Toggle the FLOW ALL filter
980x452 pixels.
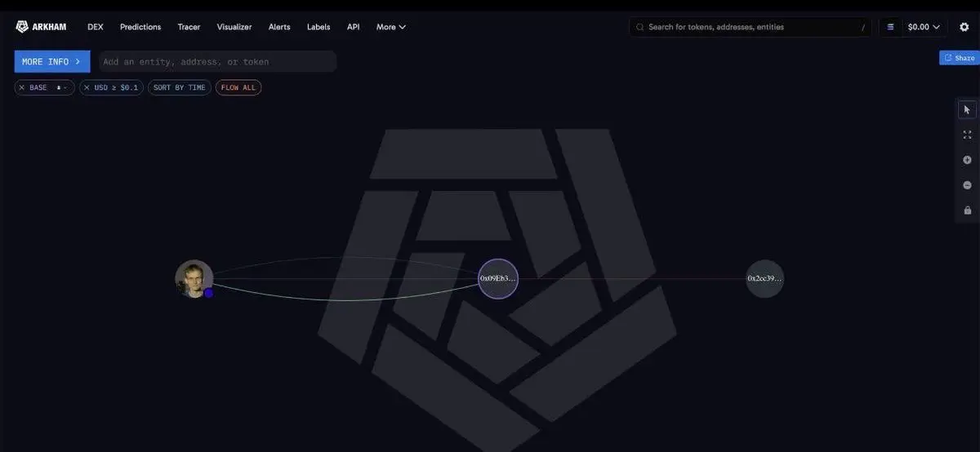238,87
